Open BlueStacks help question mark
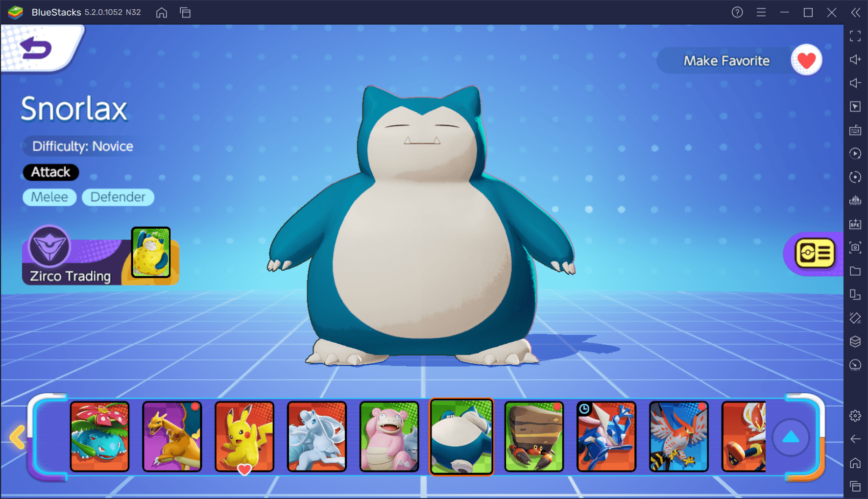868x499 pixels. [x=737, y=12]
